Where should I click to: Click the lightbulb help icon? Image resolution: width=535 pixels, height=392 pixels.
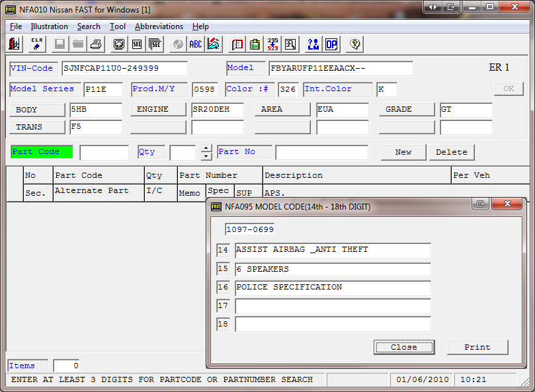[x=355, y=44]
